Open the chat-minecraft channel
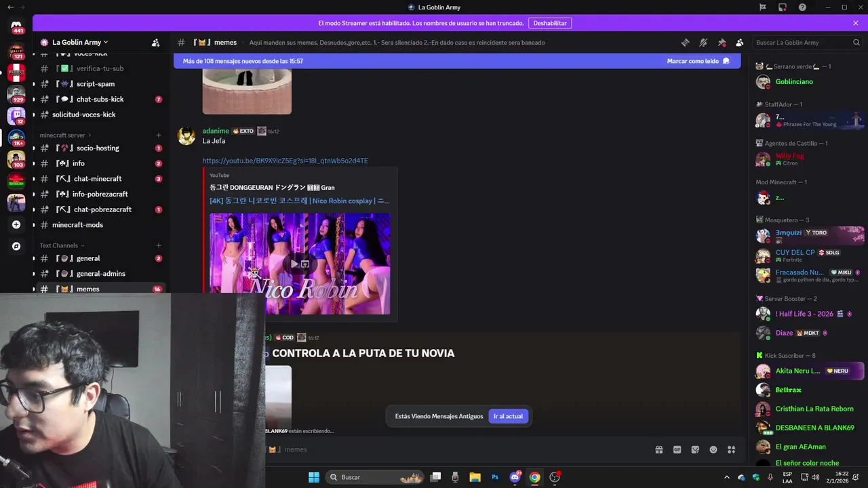868x488 pixels. click(x=100, y=179)
